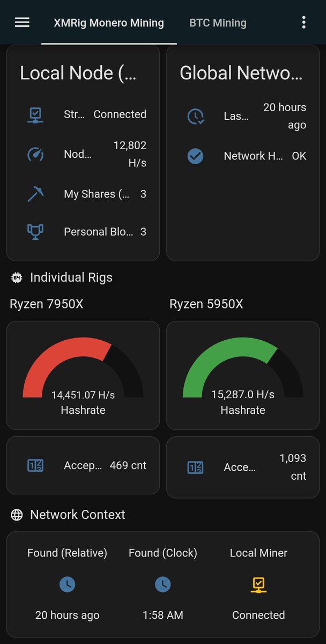Click the Found (Relative) clock icon
Viewport: 326px width, 644px height.
(x=67, y=584)
